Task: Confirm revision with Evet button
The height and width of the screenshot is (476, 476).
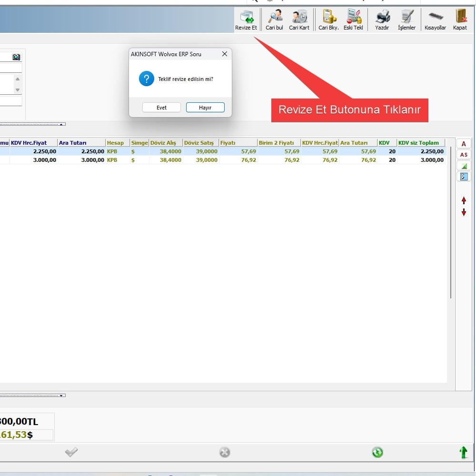Action: coord(161,108)
